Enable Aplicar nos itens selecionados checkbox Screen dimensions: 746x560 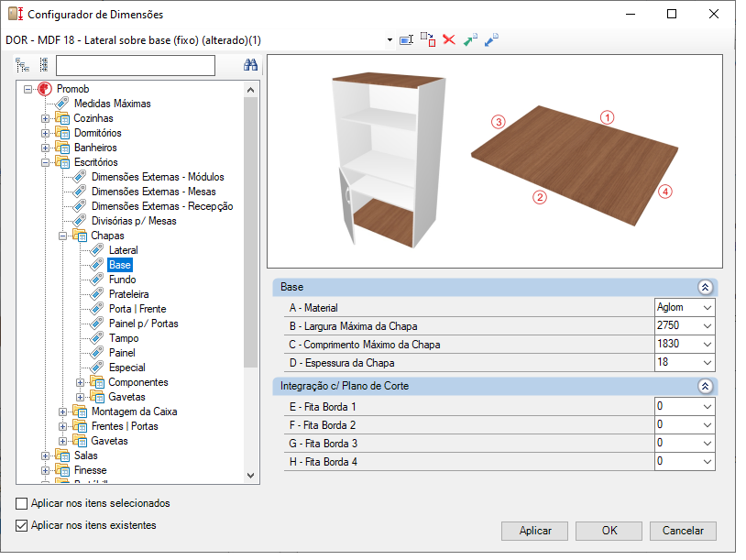tap(21, 503)
